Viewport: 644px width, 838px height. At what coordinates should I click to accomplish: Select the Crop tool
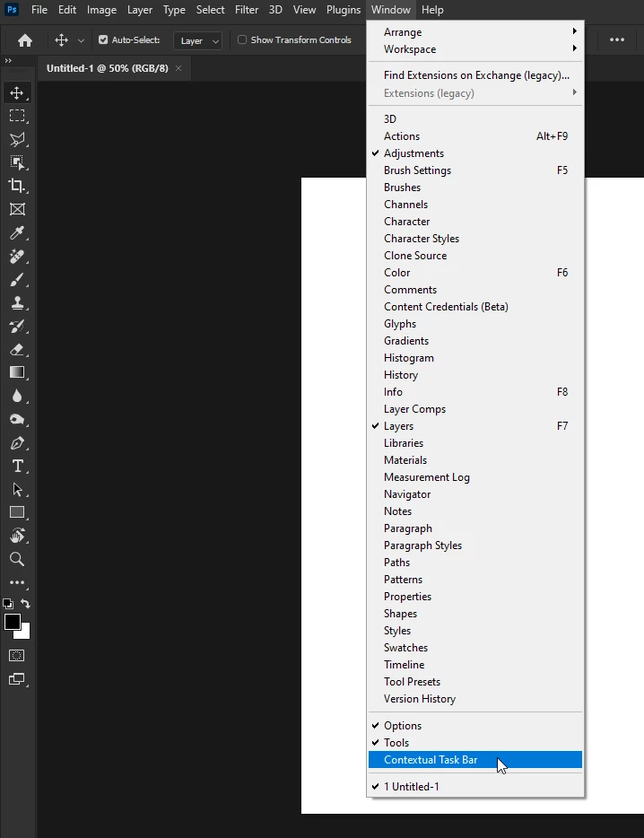click(x=17, y=186)
